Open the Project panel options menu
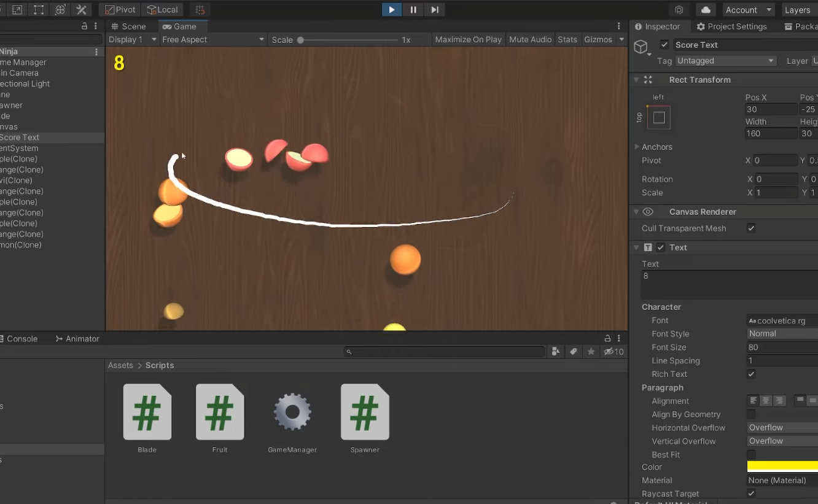Image resolution: width=818 pixels, height=504 pixels. click(x=619, y=338)
